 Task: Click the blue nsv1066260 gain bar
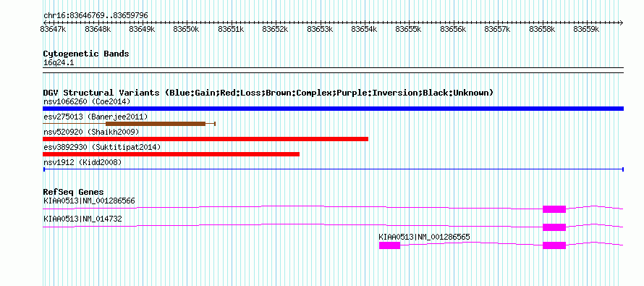[333, 109]
